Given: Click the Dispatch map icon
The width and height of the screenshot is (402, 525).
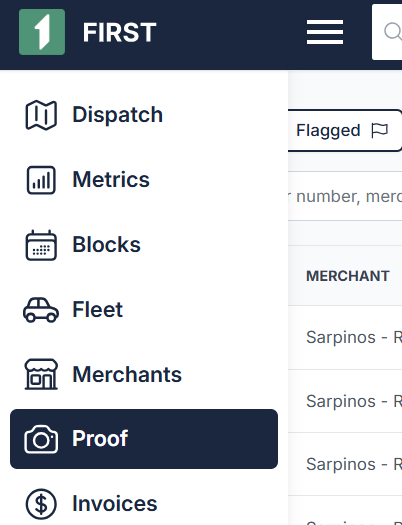Looking at the screenshot, I should (41, 115).
